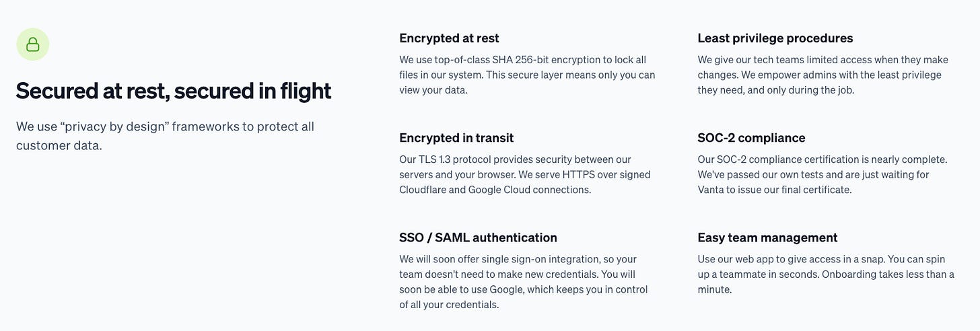
Task: Click the SHA 256-bit encryption description
Action: click(527, 75)
